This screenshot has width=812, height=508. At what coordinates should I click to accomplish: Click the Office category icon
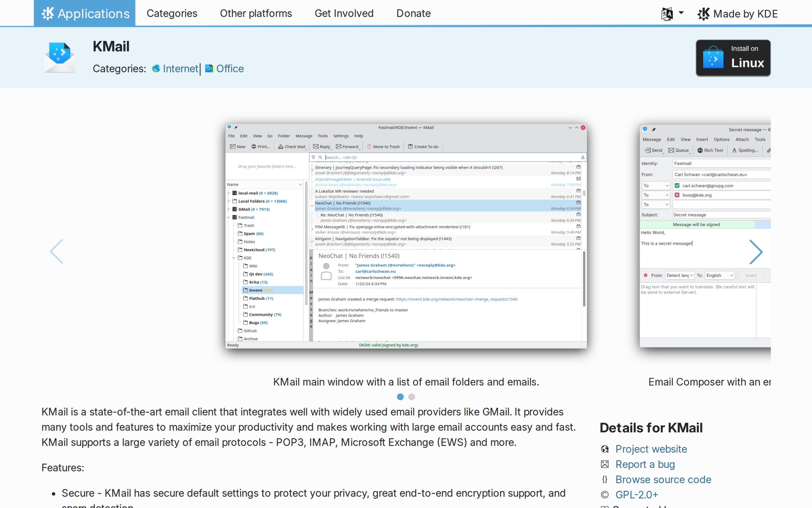[x=209, y=69]
